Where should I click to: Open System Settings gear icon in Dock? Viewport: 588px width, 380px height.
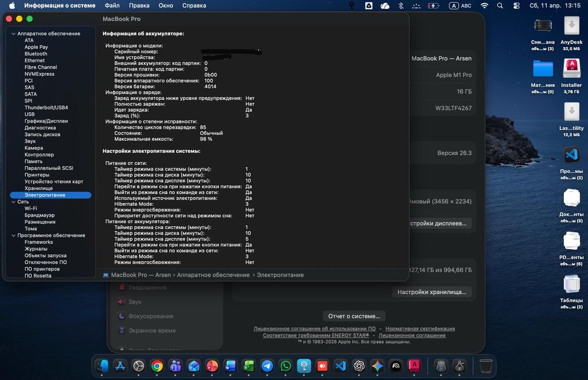(x=138, y=366)
